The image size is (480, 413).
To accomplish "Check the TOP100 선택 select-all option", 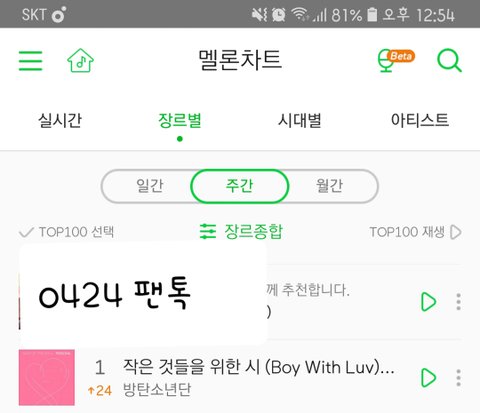I will tap(67, 232).
